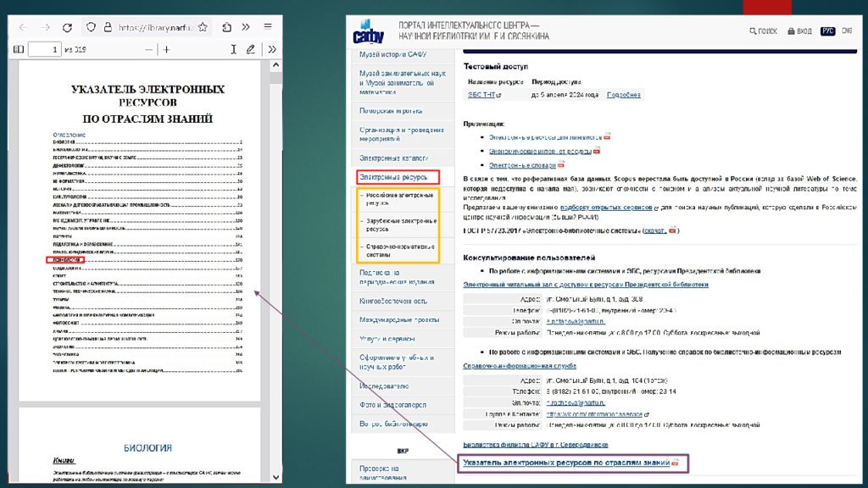Zoom out the PDF document
This screenshot has width=868, height=488.
[148, 49]
